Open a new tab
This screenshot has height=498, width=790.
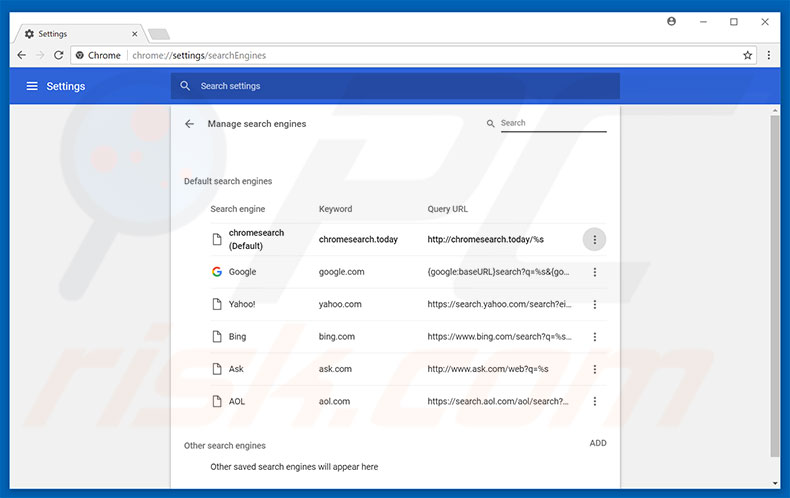coord(159,34)
